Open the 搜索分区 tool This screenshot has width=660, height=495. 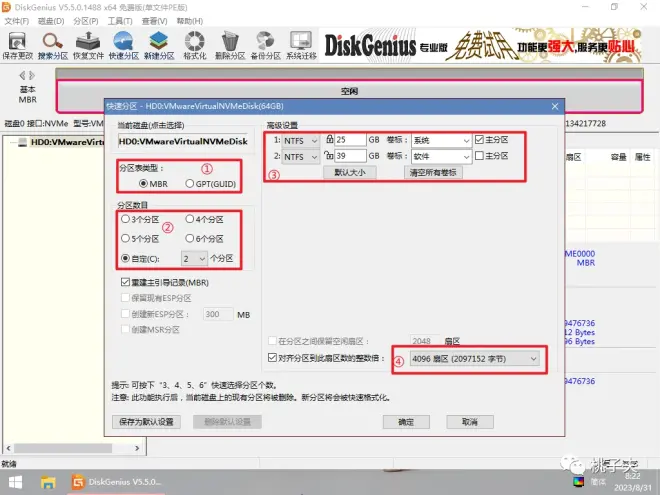[53, 45]
